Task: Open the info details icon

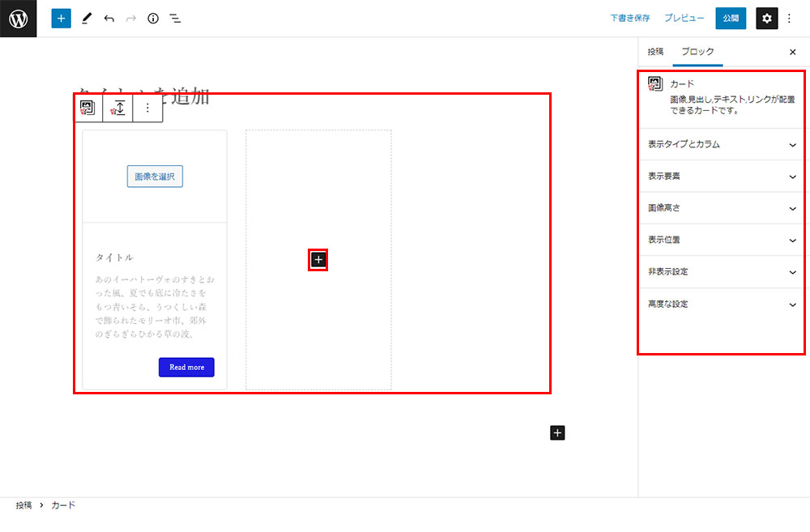Action: 153,18
